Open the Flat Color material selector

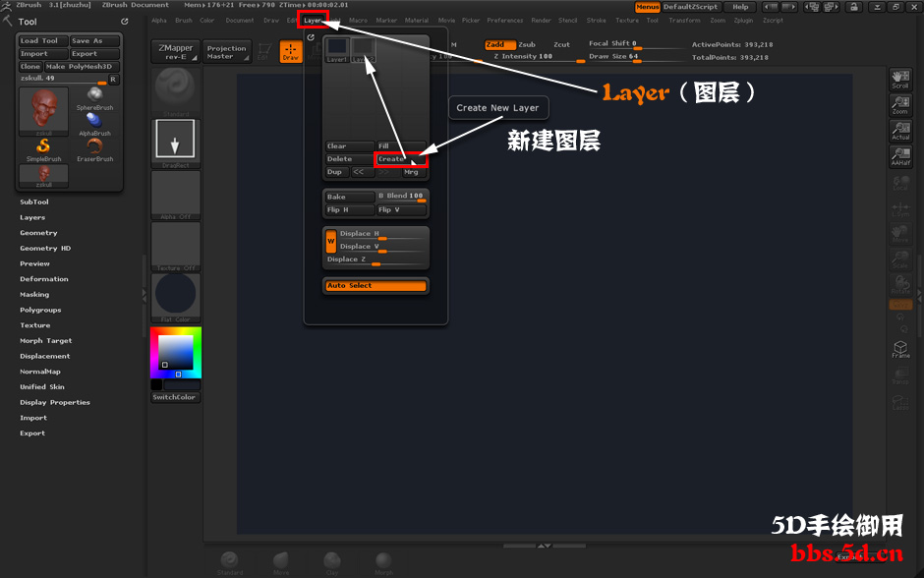[176, 298]
